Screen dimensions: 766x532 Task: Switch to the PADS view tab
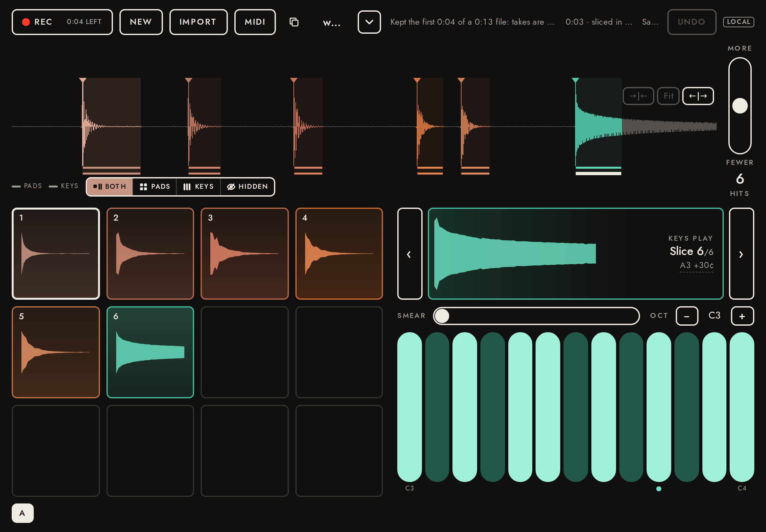(x=155, y=187)
